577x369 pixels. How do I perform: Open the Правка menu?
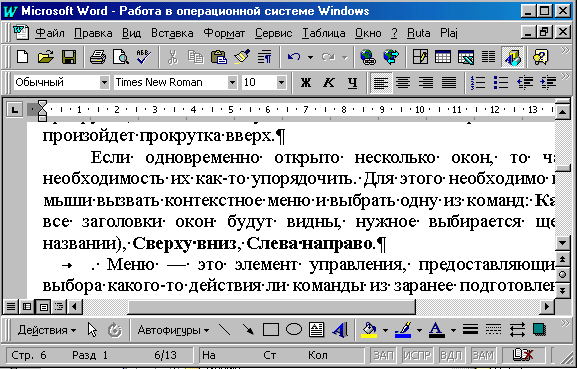pos(93,33)
